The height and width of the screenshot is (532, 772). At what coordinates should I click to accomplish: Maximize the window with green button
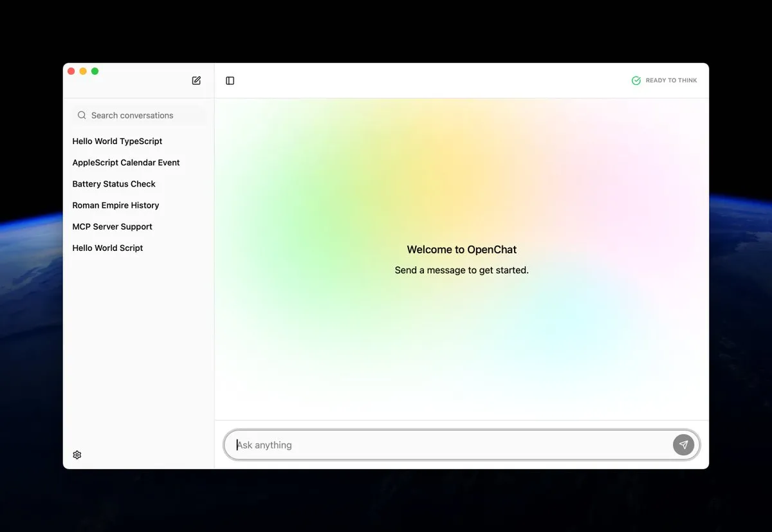(x=95, y=71)
